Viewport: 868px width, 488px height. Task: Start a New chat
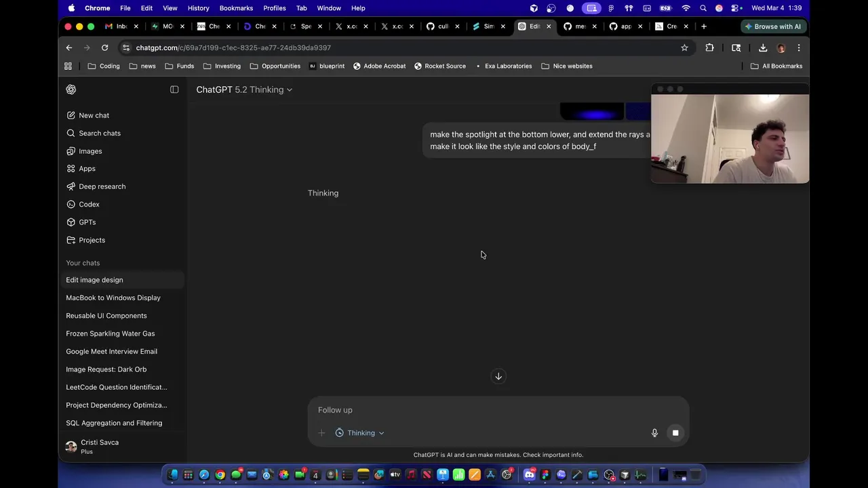tap(122, 115)
